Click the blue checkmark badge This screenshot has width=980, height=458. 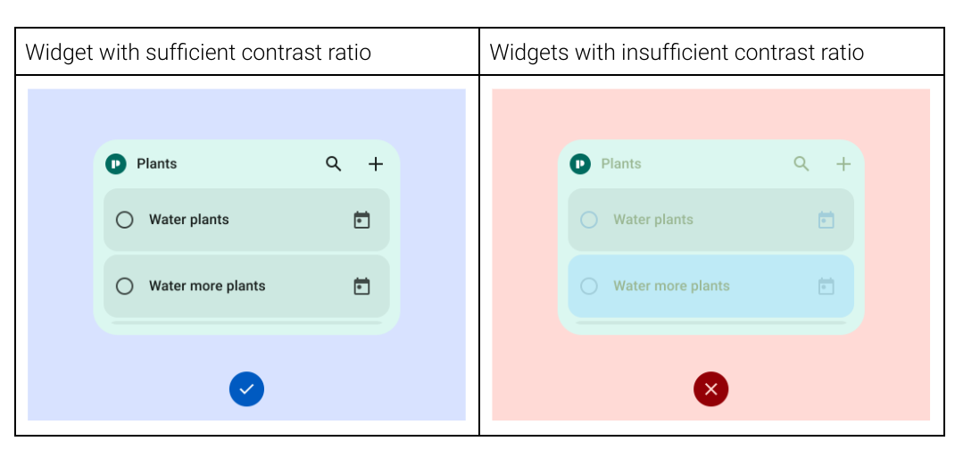[x=246, y=389]
